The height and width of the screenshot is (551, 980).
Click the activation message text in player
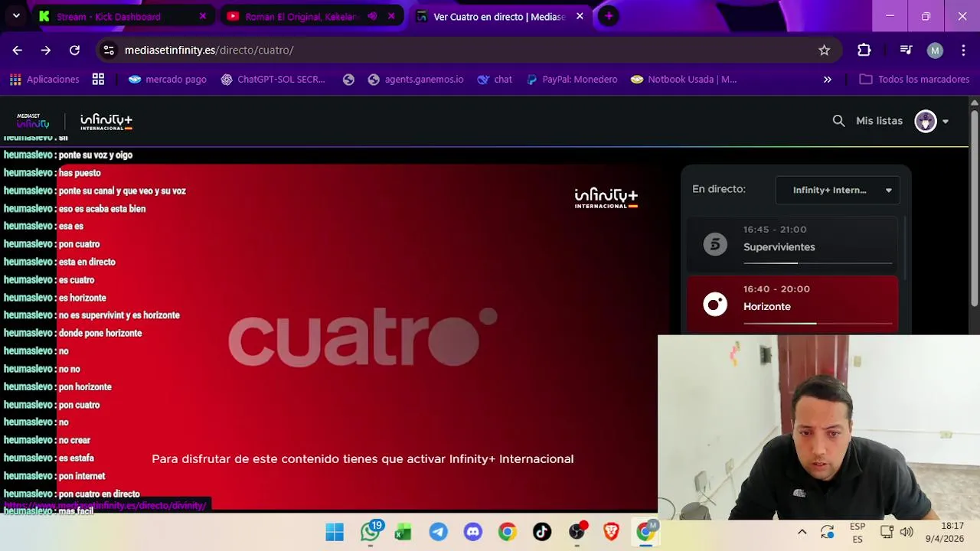tap(362, 459)
